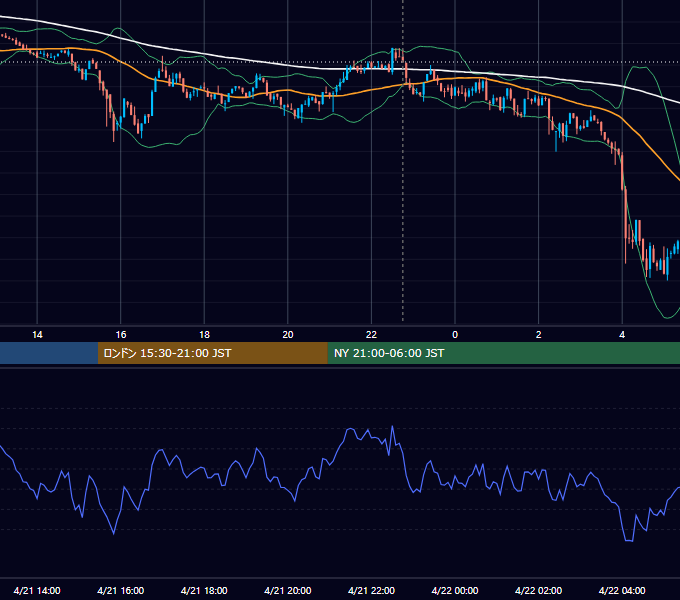The image size is (680, 600).
Task: Click the hour label 14 on price chart axis
Action: coord(37,335)
